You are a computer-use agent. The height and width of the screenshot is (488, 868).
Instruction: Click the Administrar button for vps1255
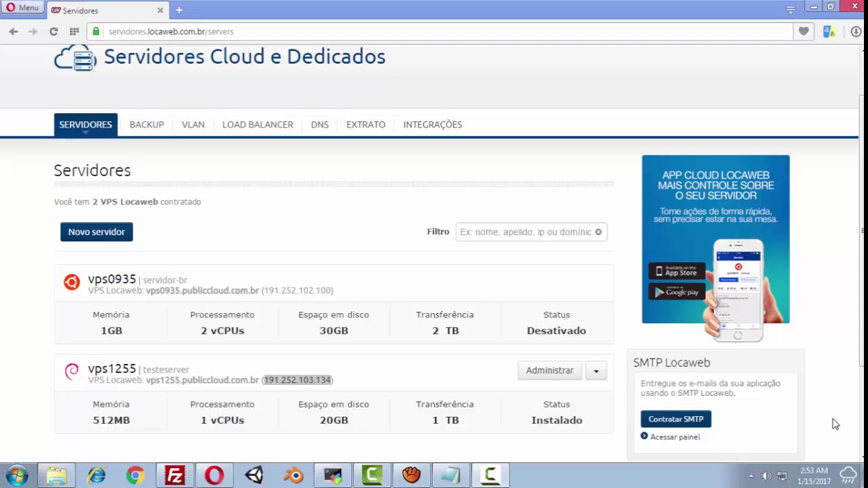[x=549, y=370]
